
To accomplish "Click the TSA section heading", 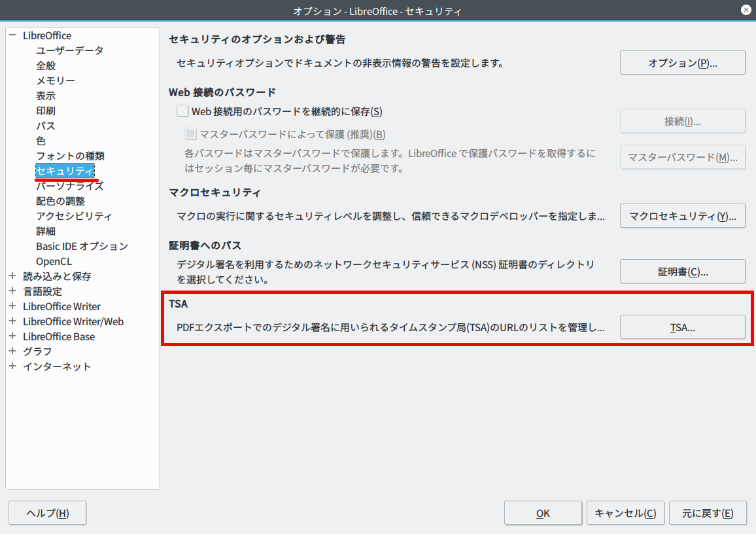I will 179,304.
